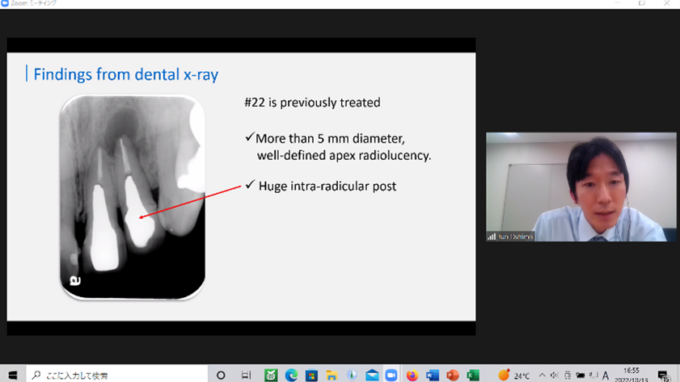
Task: Switch the IME input mode A indicator
Action: [605, 375]
